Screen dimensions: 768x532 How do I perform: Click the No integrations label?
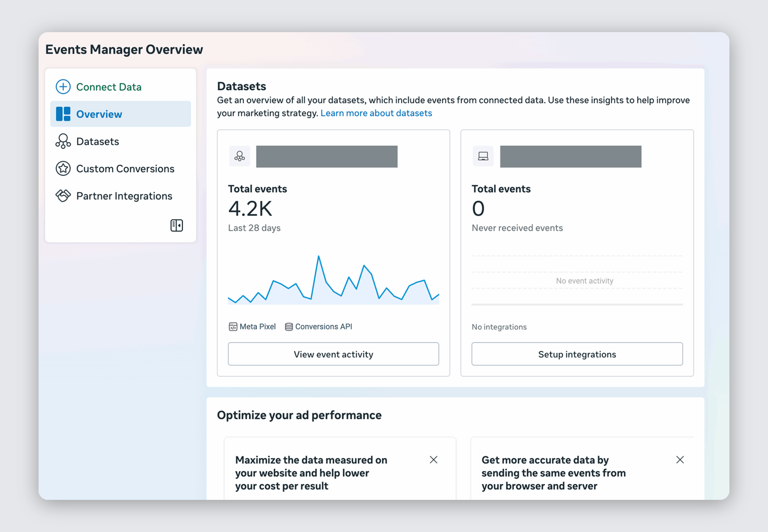[499, 327]
